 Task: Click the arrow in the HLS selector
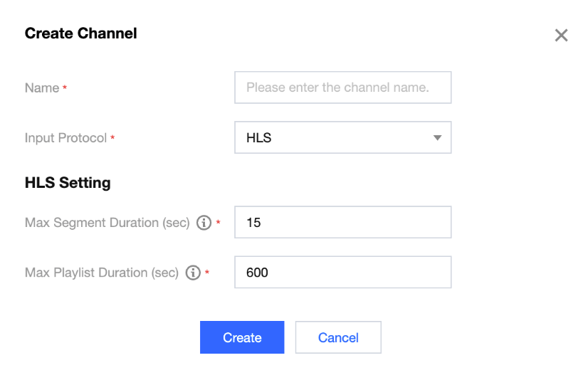437,138
